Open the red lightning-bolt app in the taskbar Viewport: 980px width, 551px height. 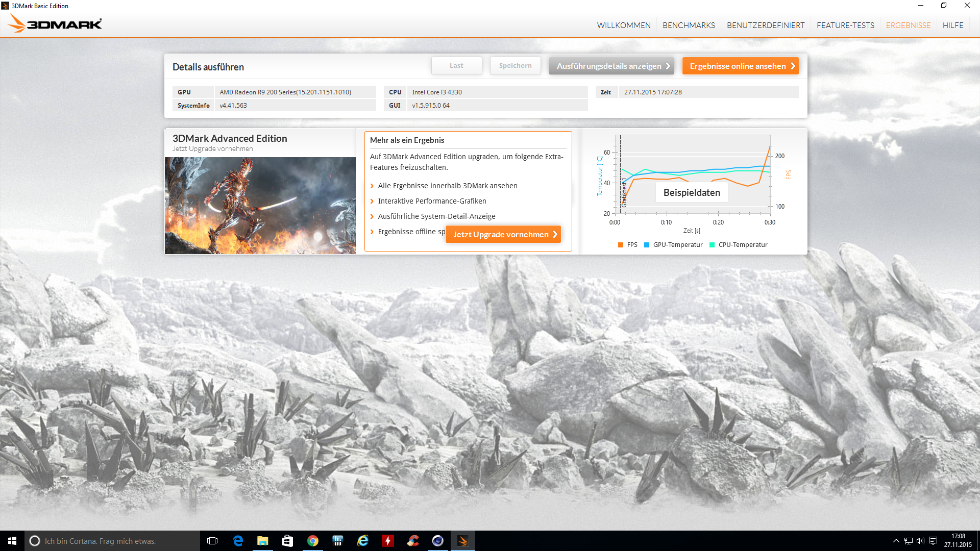click(x=388, y=541)
